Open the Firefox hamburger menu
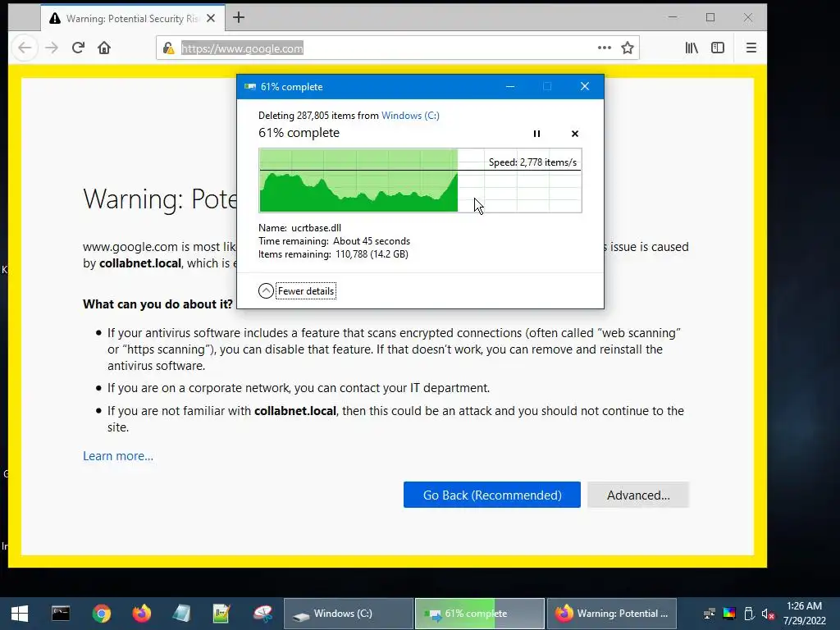840x630 pixels. tap(751, 48)
